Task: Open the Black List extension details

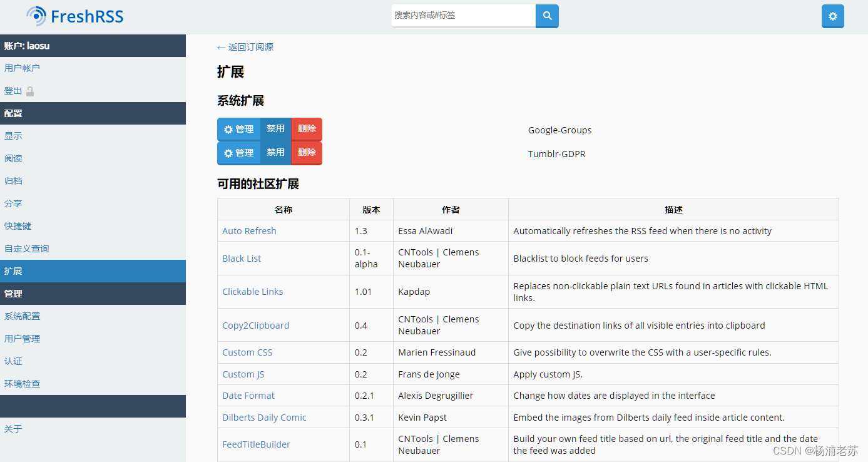Action: (242, 258)
